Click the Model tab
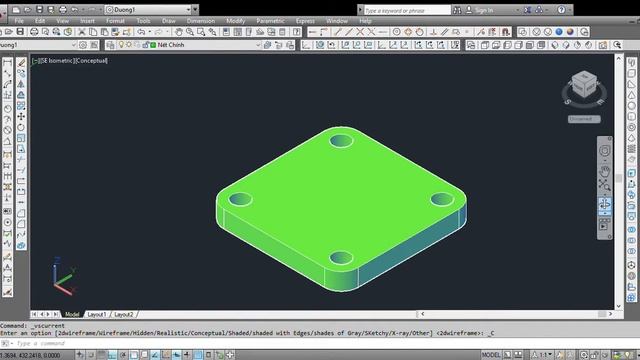This screenshot has height=360, width=640. coord(72,314)
